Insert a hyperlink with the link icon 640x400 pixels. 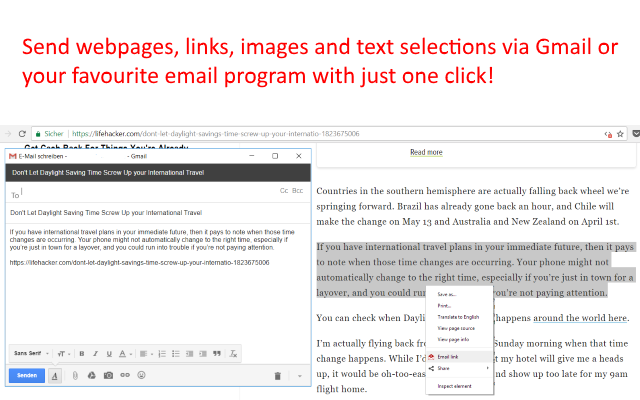click(125, 375)
